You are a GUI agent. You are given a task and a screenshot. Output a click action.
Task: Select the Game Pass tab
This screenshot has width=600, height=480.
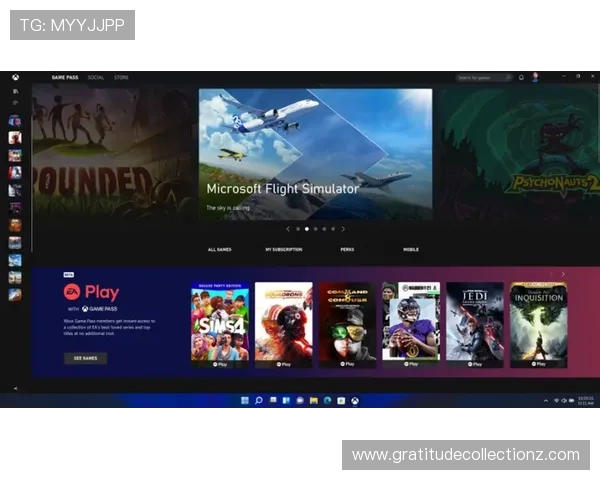coord(66,77)
